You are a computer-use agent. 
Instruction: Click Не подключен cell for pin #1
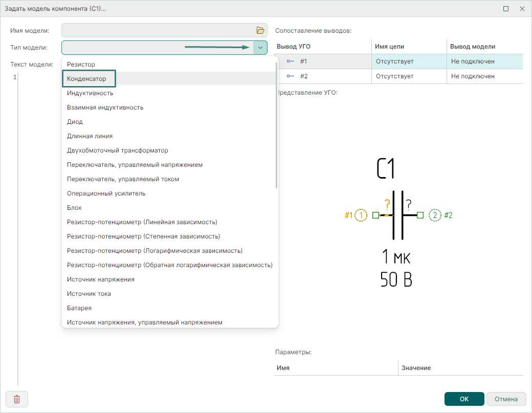[x=473, y=61]
